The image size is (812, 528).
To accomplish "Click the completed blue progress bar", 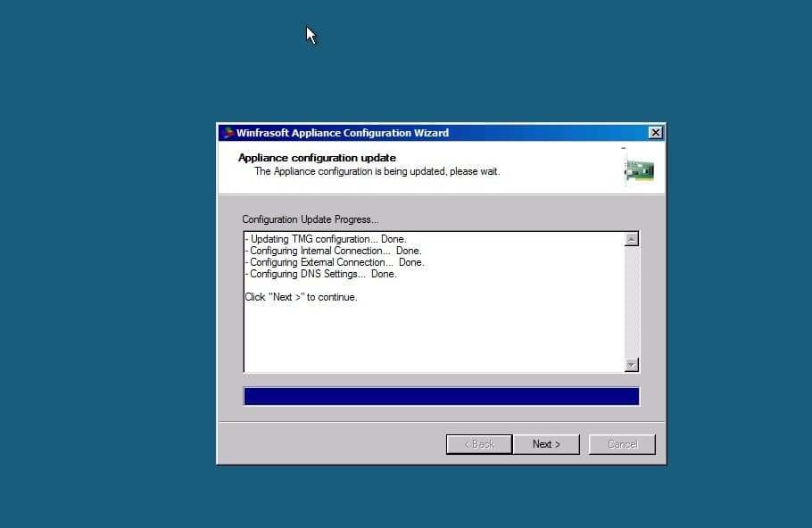I will tap(441, 396).
